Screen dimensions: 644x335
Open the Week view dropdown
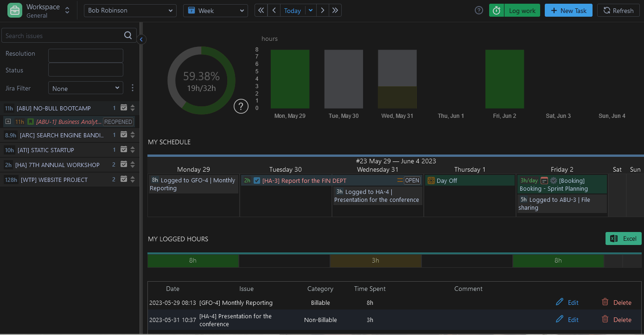click(215, 11)
